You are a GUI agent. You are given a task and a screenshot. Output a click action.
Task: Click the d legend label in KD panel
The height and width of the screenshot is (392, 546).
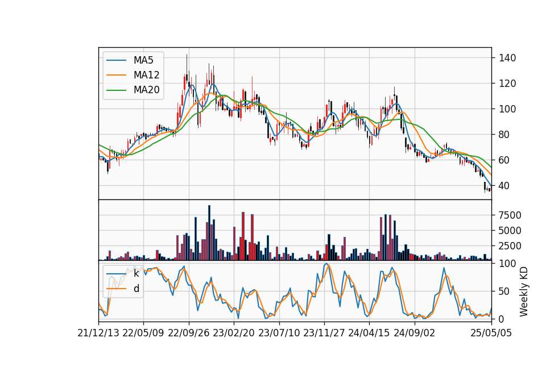pos(136,289)
